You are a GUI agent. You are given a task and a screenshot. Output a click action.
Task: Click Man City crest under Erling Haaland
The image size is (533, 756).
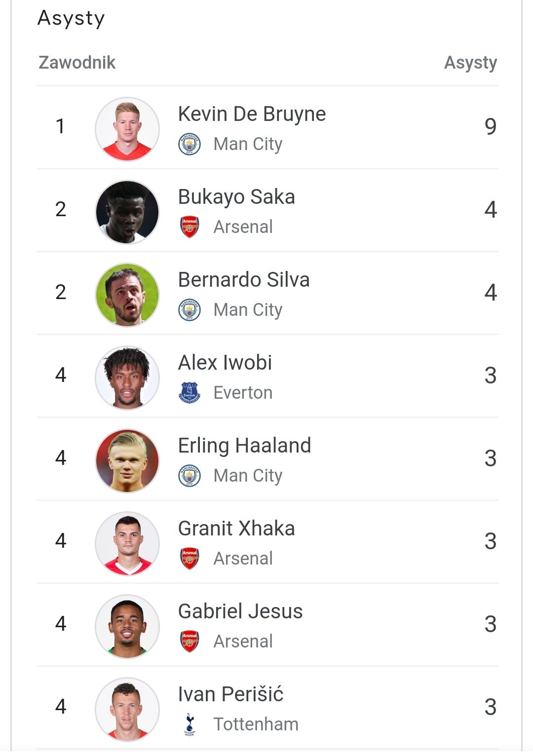click(190, 476)
